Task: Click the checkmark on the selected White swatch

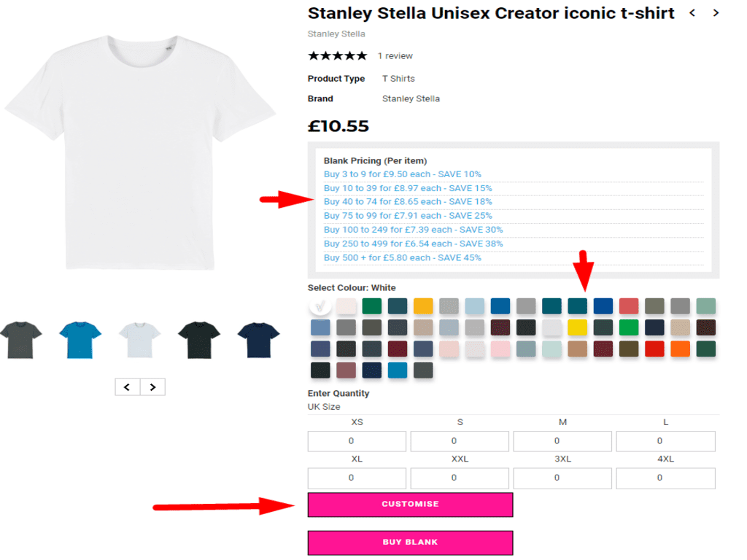Action: point(320,306)
